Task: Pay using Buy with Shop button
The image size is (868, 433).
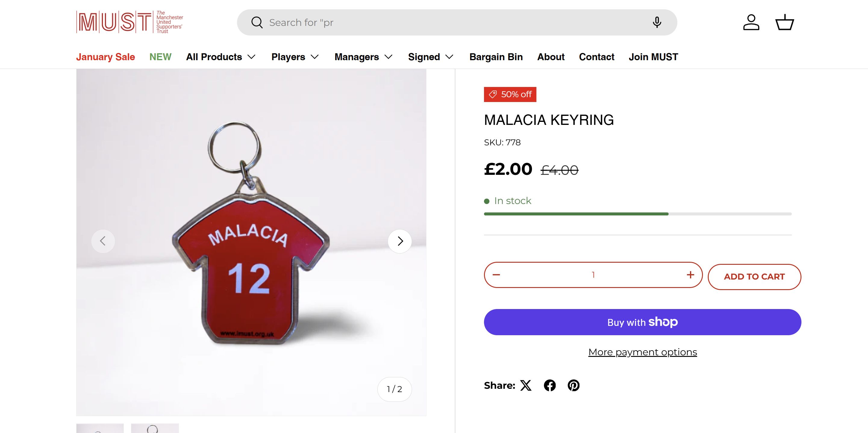Action: (642, 322)
